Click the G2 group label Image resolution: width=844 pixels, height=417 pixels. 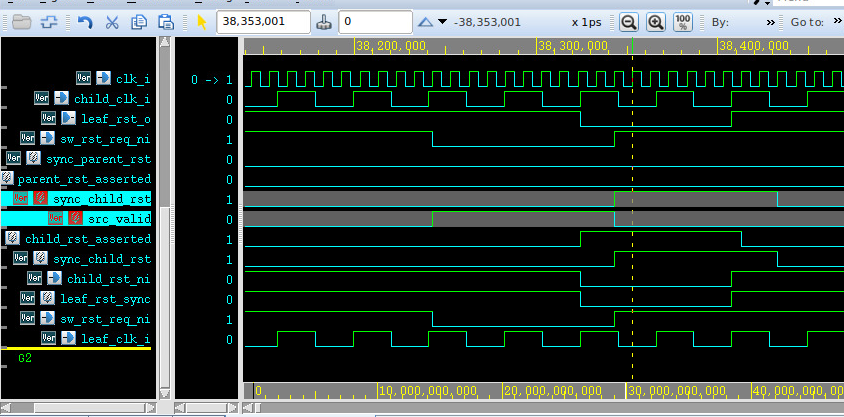[x=25, y=358]
